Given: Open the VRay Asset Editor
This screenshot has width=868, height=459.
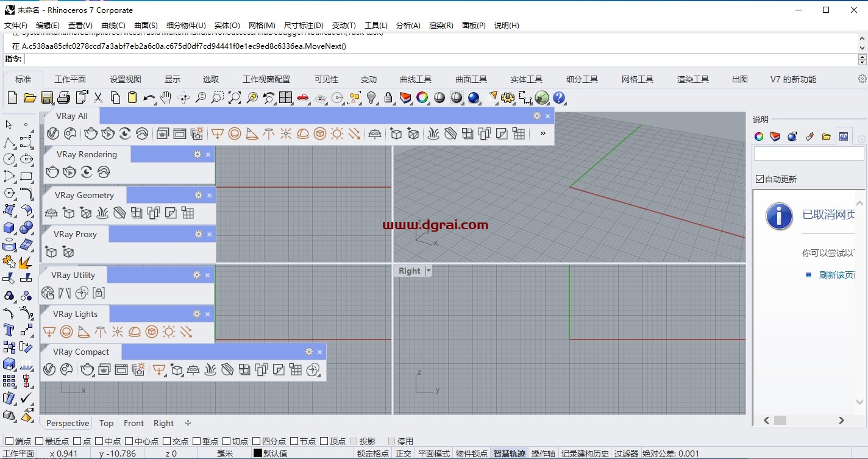Looking at the screenshot, I should click(53, 133).
